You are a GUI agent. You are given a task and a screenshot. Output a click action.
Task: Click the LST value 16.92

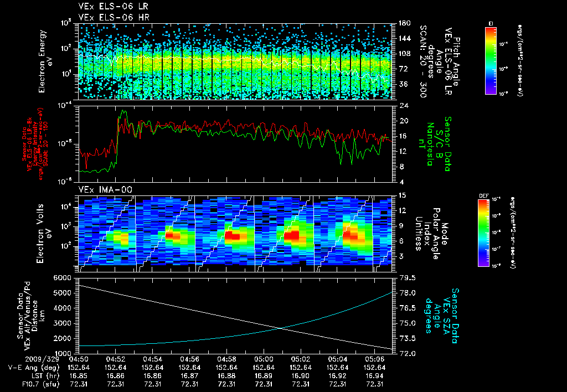coord(337,376)
